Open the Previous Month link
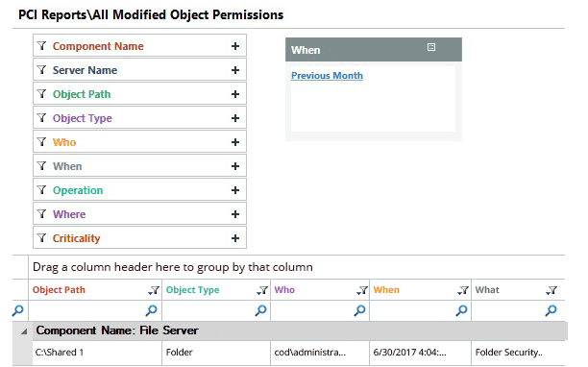The image size is (588, 367). tap(327, 75)
